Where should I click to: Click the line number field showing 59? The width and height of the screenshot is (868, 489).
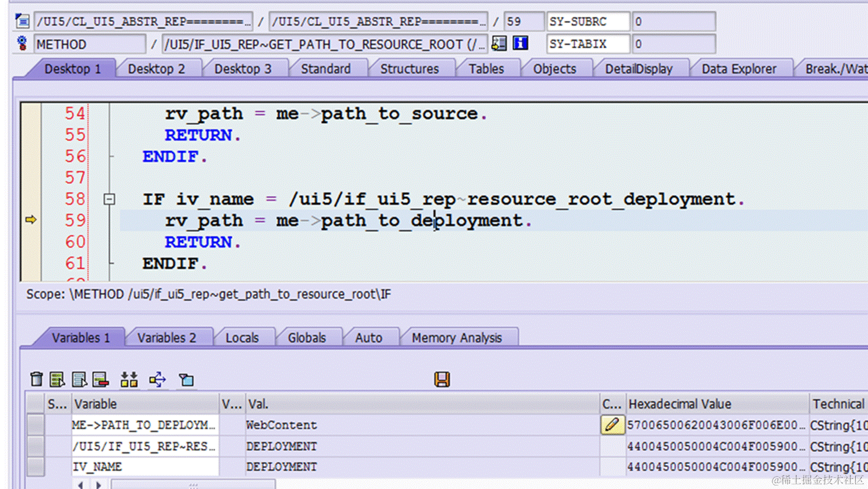pyautogui.click(x=523, y=22)
